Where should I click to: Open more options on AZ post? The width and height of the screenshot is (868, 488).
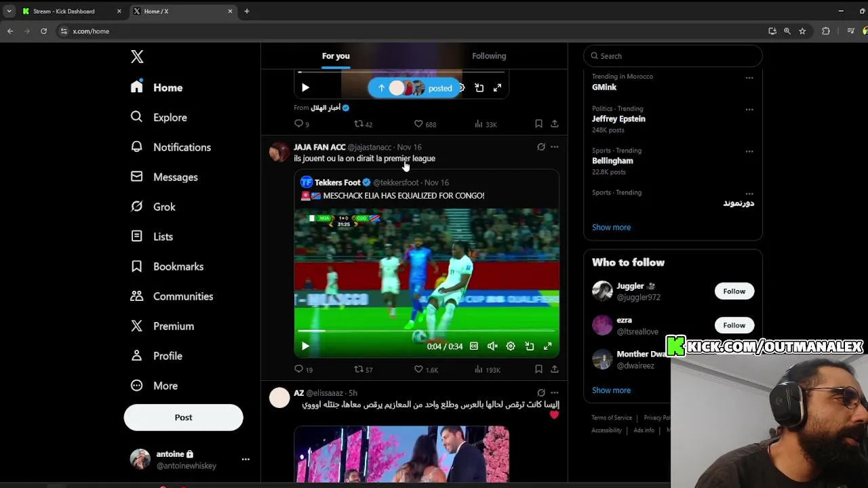click(555, 393)
